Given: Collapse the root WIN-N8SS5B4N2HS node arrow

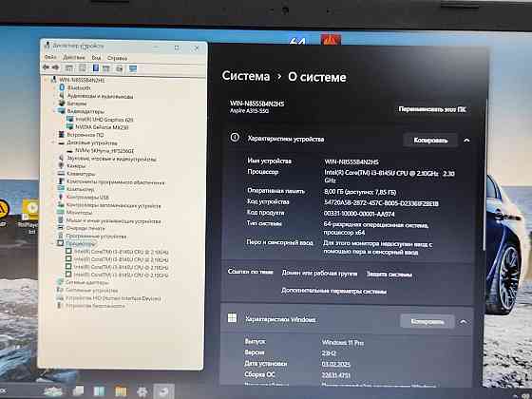Looking at the screenshot, I should pyautogui.click(x=47, y=80).
